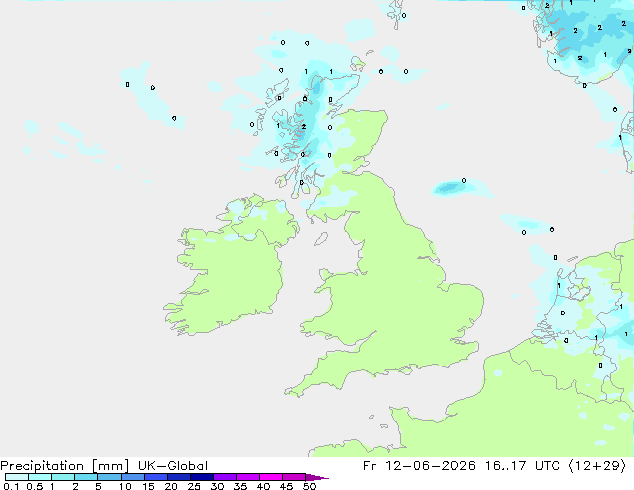Click the 10 to 15 mm legend swatch
Screen dimensions: 634x490
coord(132,477)
